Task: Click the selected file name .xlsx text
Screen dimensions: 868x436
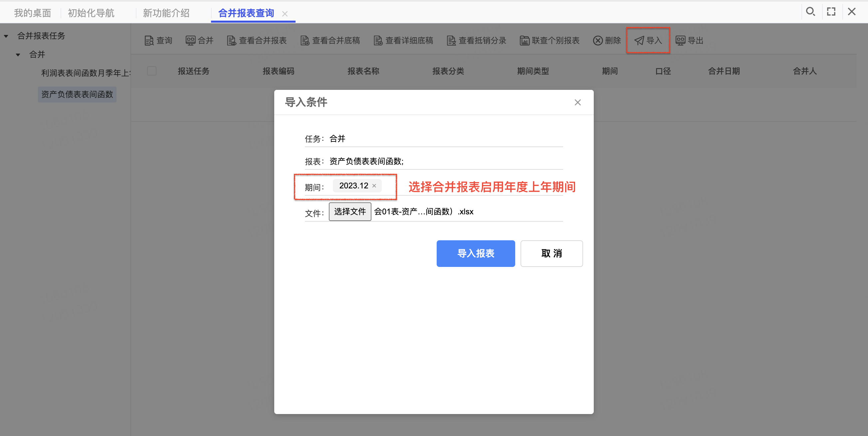Action: point(424,212)
